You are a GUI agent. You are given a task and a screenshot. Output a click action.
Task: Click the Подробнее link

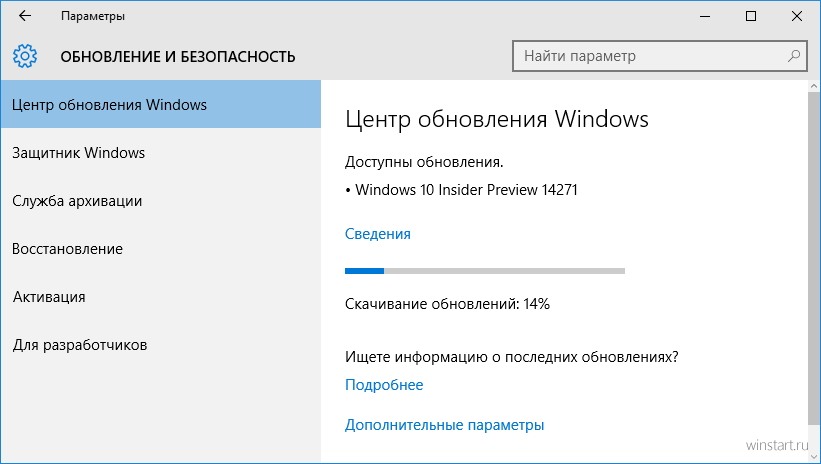point(384,385)
